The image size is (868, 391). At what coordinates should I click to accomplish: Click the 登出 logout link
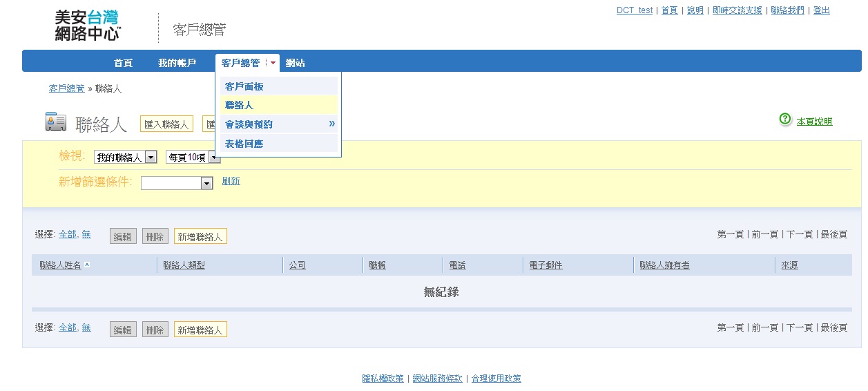[x=822, y=10]
